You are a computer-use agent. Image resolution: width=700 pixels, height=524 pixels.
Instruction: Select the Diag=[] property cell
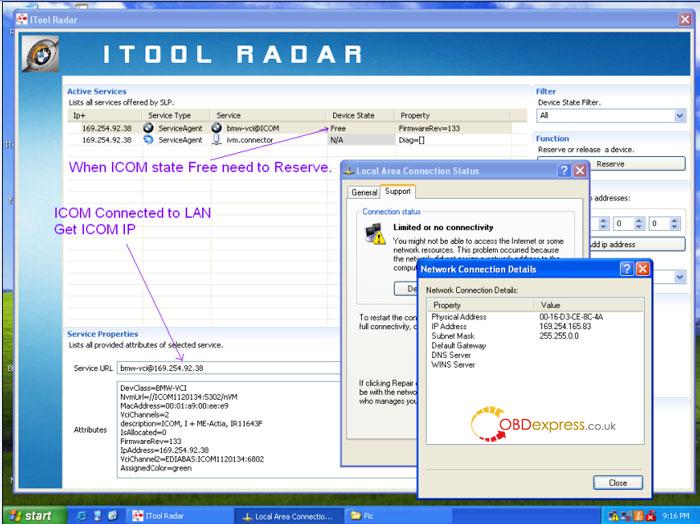pos(453,140)
